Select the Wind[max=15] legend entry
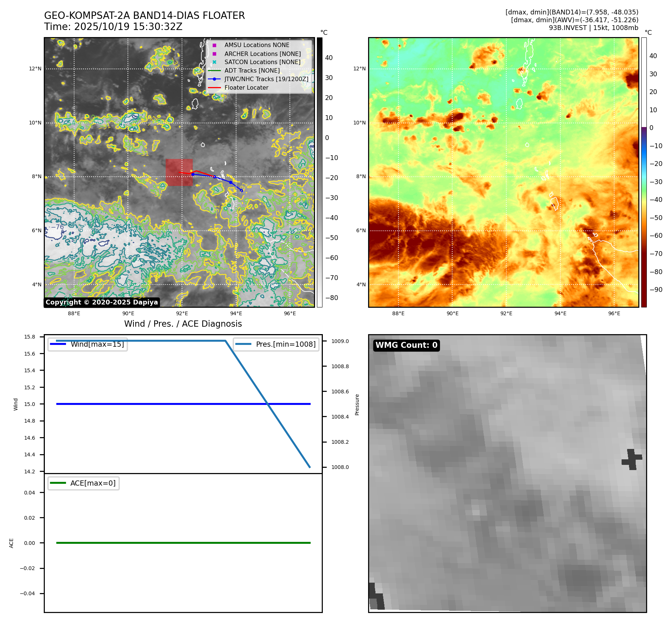The width and height of the screenshot is (672, 626). point(88,344)
